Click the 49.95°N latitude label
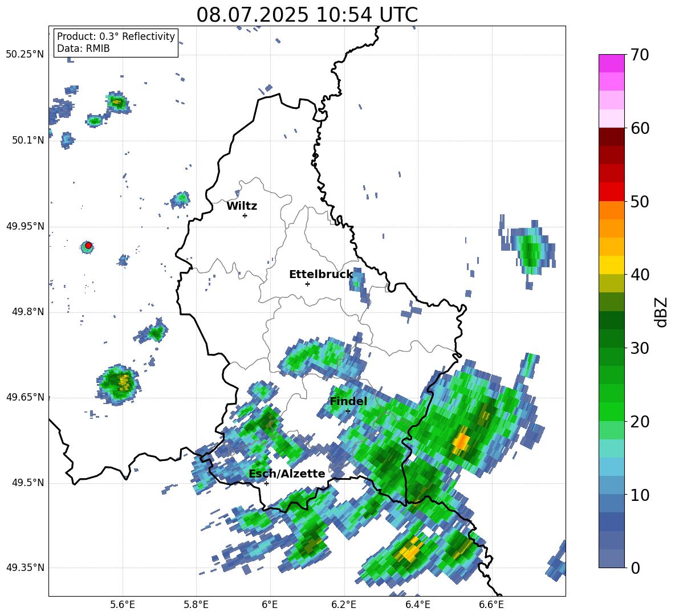The height and width of the screenshot is (616, 675). (25, 226)
